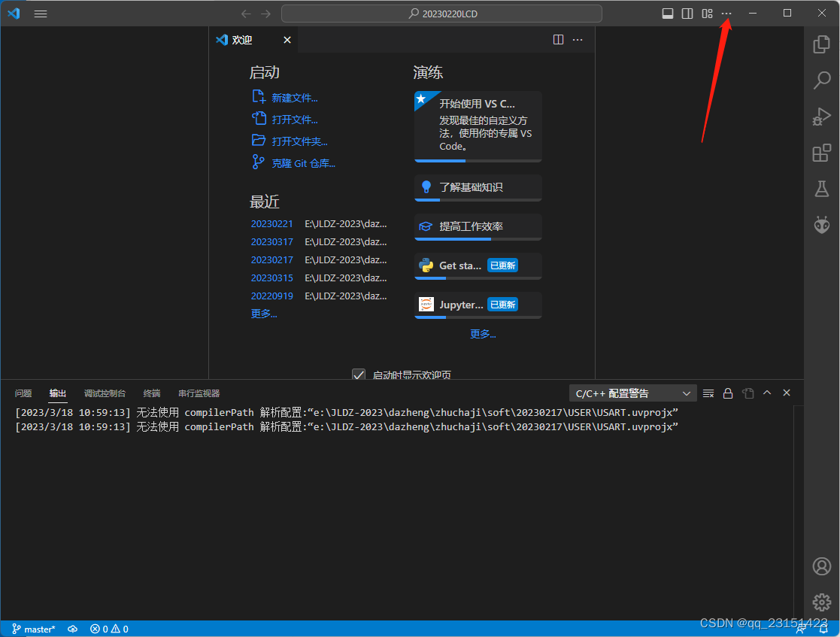Open the Get started Python walkthrough
The width and height of the screenshot is (840, 637).
click(478, 265)
